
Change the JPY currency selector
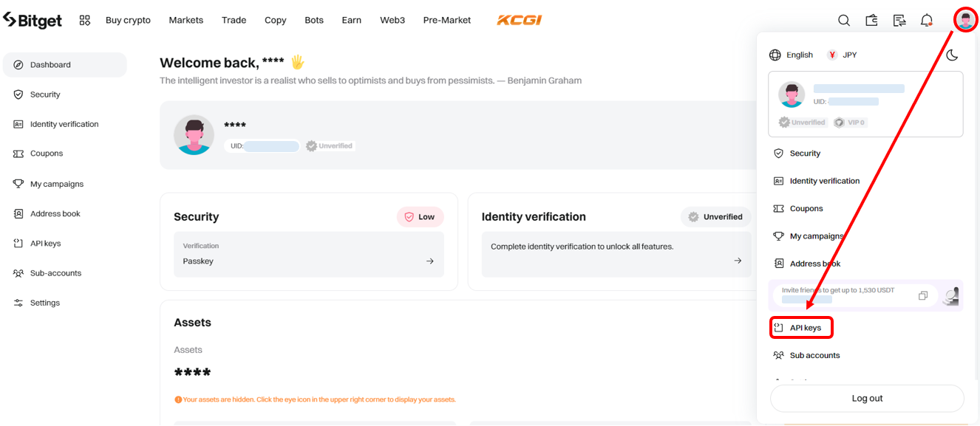842,55
